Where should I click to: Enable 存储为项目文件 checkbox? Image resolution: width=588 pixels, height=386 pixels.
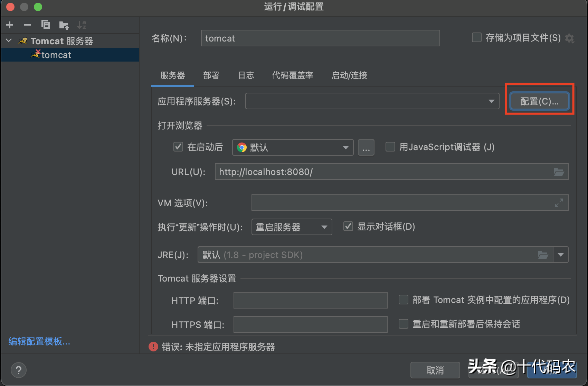477,37
